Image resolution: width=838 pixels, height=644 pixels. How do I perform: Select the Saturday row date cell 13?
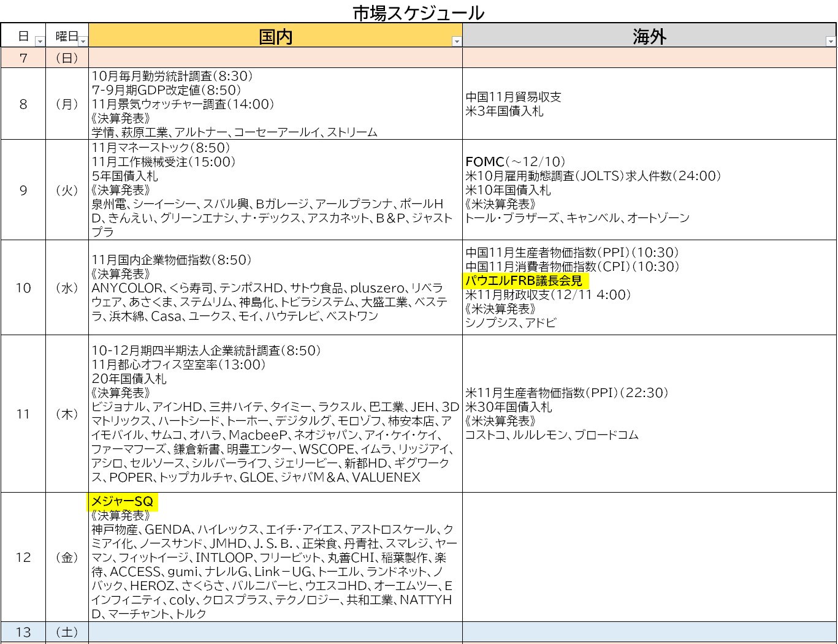tap(23, 632)
